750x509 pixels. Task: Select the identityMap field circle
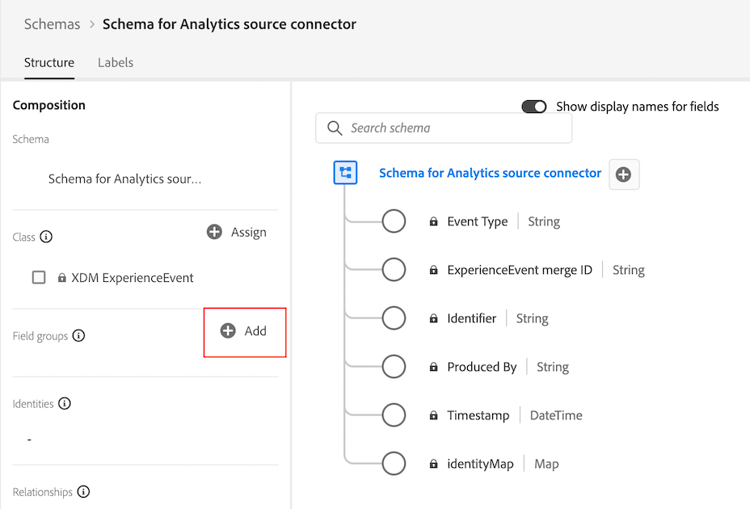click(x=394, y=463)
